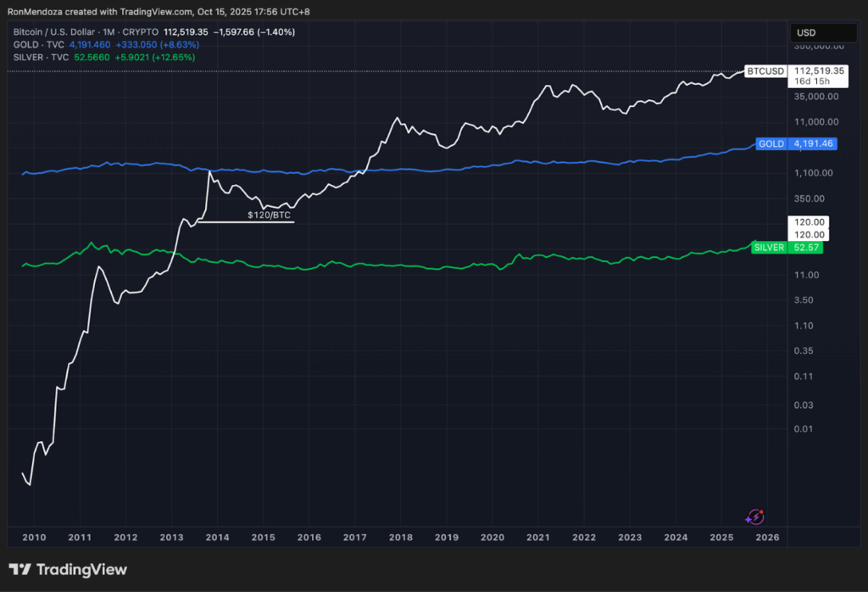868x592 pixels.
Task: Click the 112,519.35 Bitcoin price tag
Action: point(818,71)
